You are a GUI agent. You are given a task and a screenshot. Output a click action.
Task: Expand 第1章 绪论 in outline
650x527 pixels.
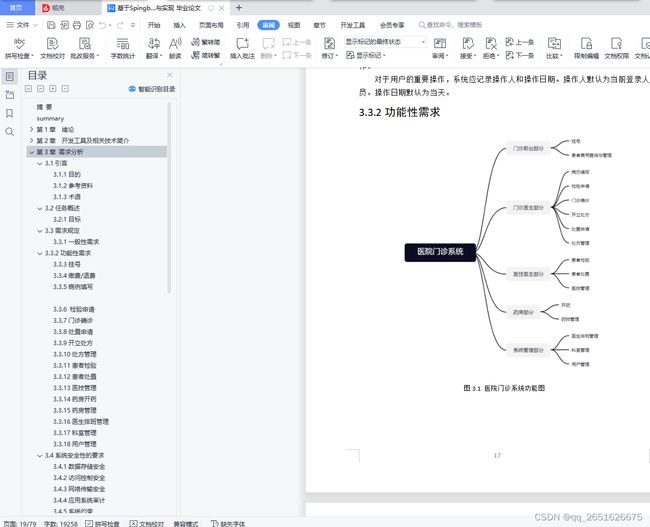32,129
